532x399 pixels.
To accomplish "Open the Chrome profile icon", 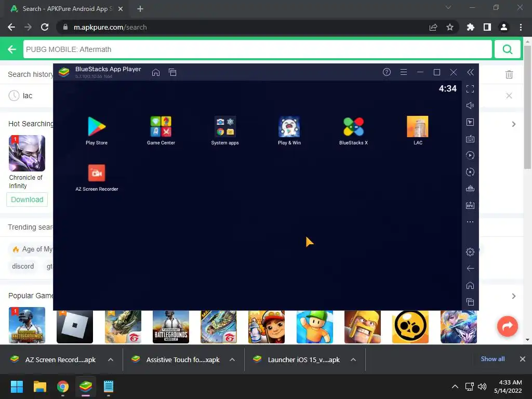I will coord(504,27).
